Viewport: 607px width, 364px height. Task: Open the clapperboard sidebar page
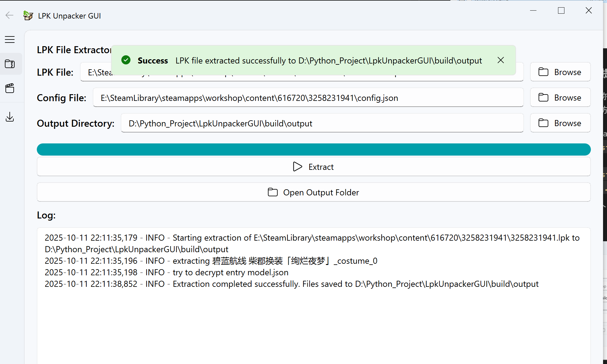(10, 88)
